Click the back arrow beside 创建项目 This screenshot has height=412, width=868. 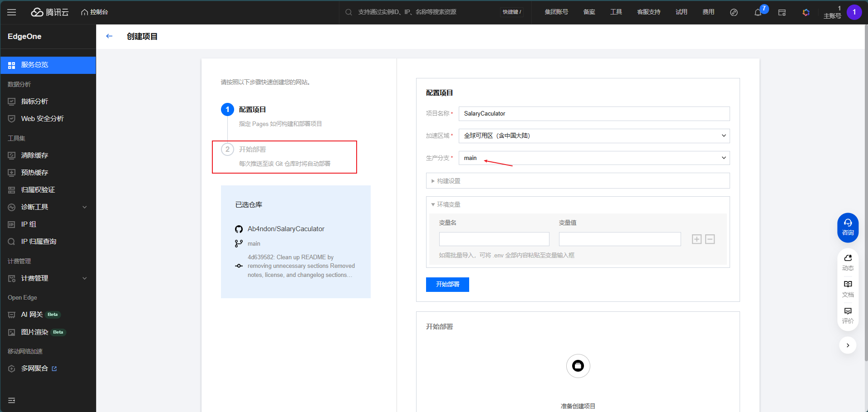(109, 36)
